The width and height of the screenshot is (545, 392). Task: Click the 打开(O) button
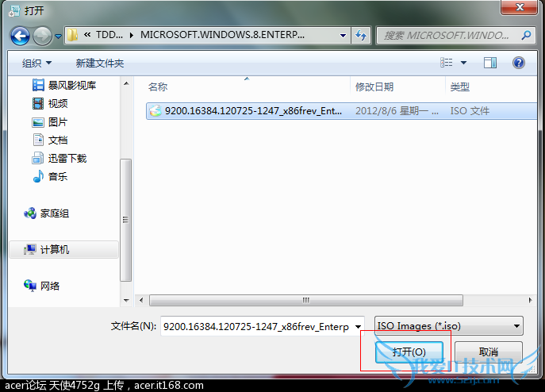[x=409, y=352]
